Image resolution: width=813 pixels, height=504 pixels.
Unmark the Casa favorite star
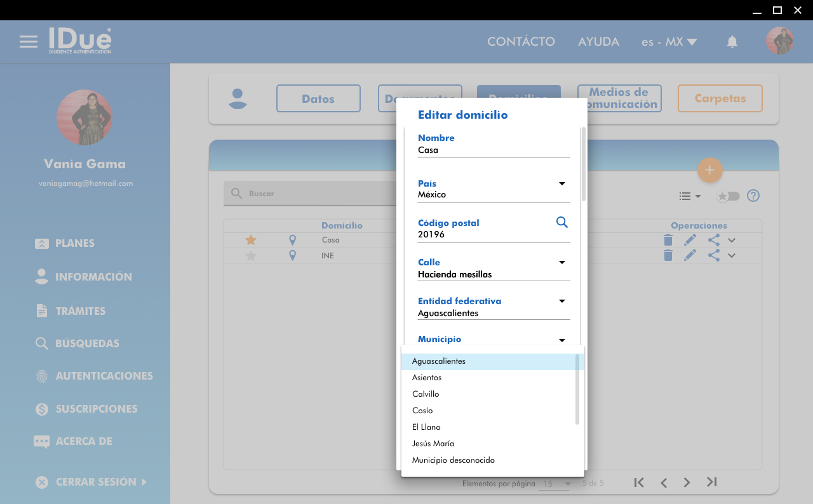pyautogui.click(x=251, y=240)
